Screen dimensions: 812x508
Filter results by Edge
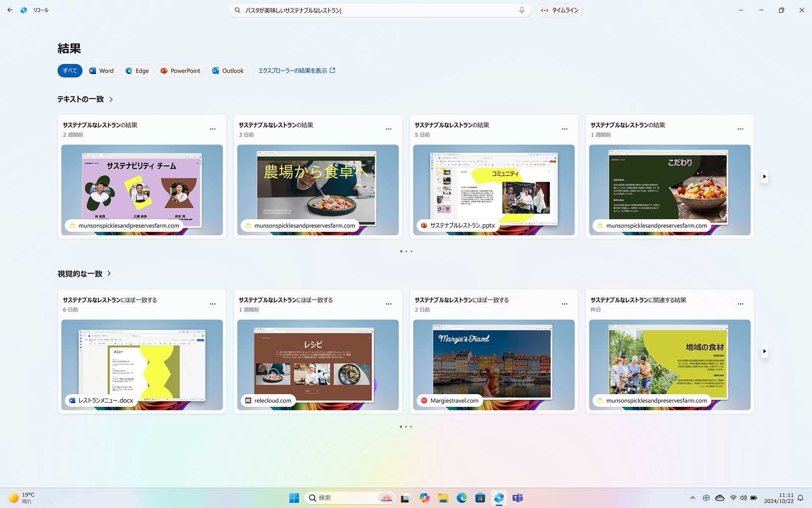click(137, 71)
